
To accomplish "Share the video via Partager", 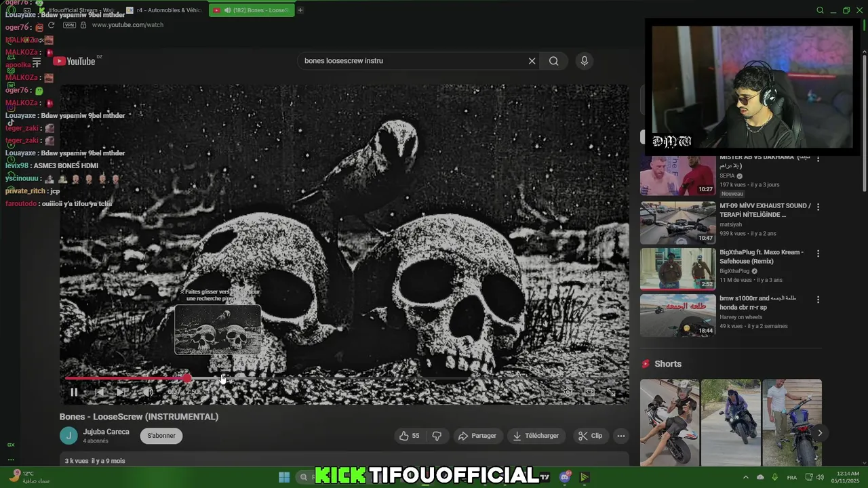I will [477, 436].
